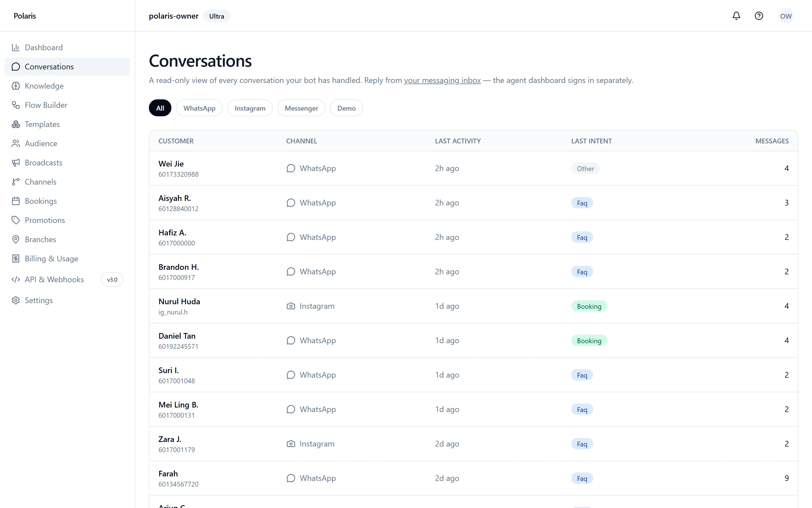Open Suri I.'s conversation
This screenshot has width=812, height=508.
tap(473, 375)
